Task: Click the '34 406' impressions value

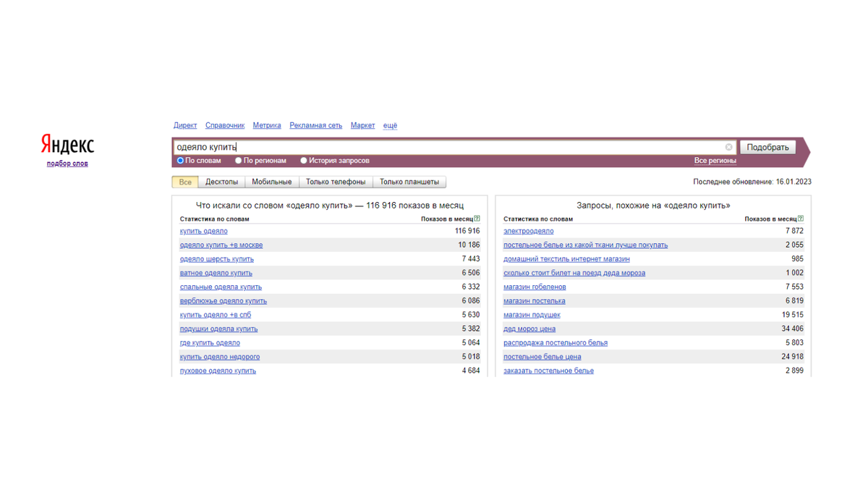Action: pos(793,329)
